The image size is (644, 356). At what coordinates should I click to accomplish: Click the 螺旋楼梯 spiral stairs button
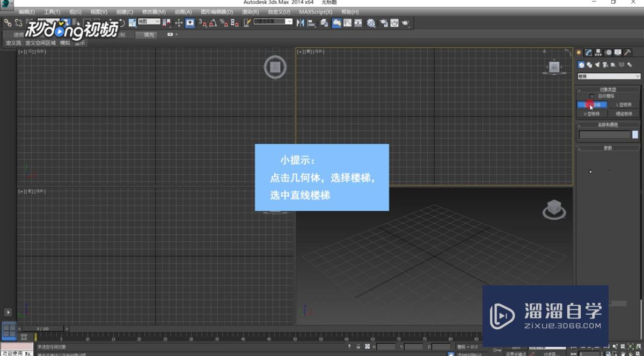click(624, 113)
